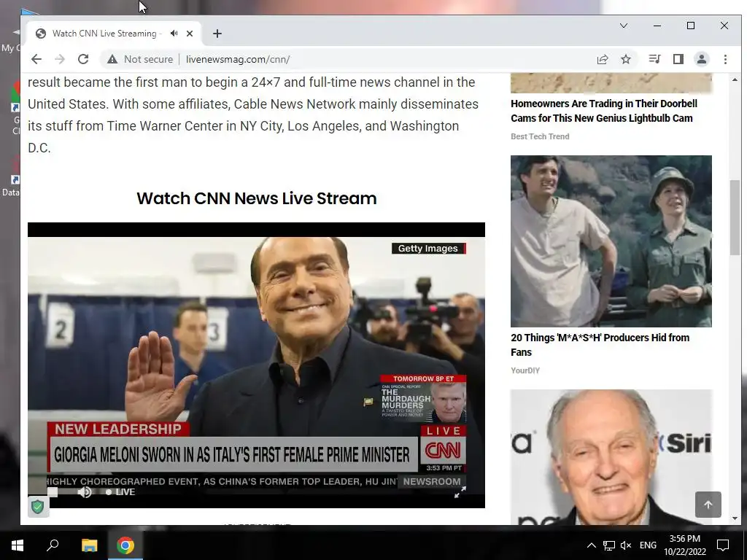747x560 pixels.
Task: Enter fullscreen on the CNN video
Action: (460, 492)
